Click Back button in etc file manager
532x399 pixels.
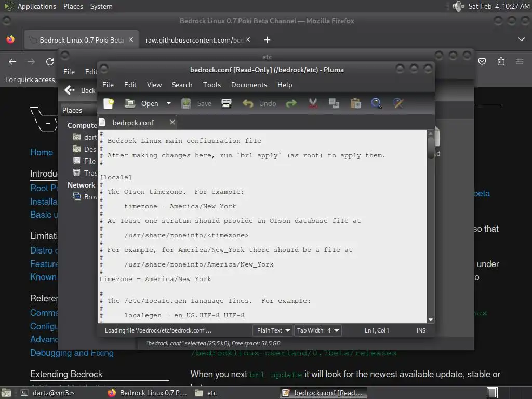pos(80,90)
